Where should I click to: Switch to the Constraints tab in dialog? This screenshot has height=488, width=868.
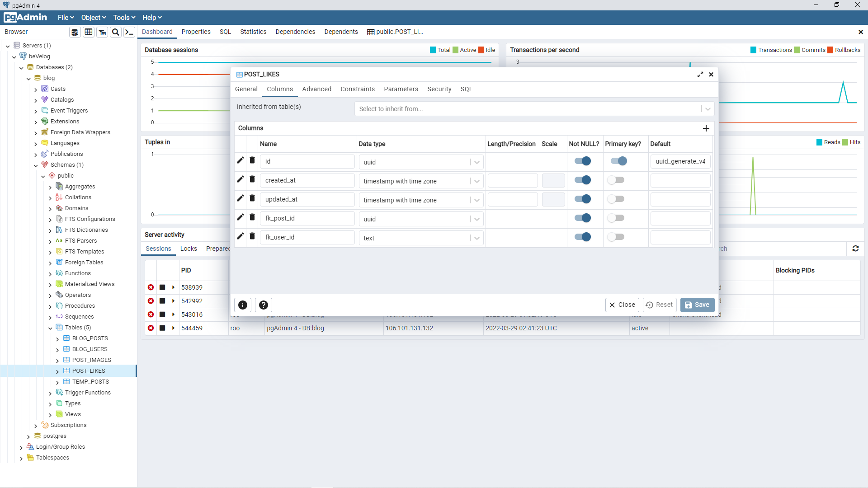(x=358, y=89)
